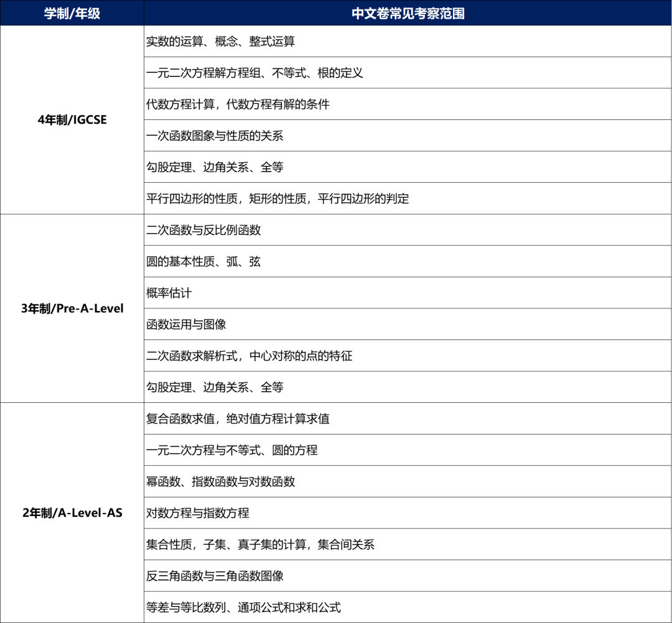This screenshot has height=623, width=672.
Task: Select the 圆的基本性质、弧、弦 cell
Action: coord(203,262)
